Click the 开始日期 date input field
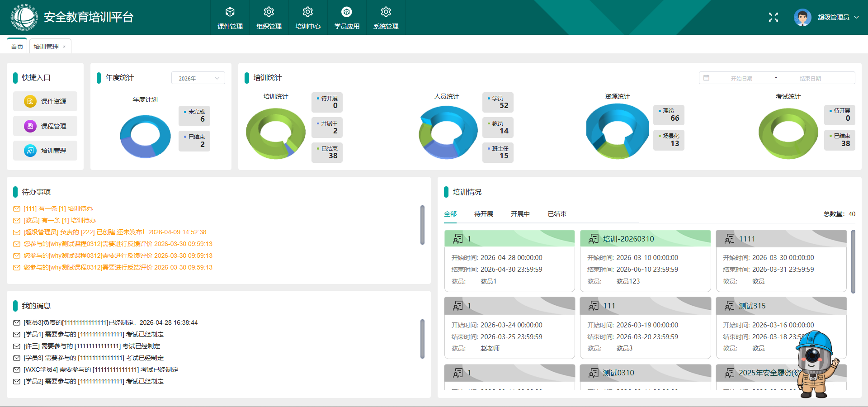Screen dimensions: 868x407 click(x=741, y=78)
